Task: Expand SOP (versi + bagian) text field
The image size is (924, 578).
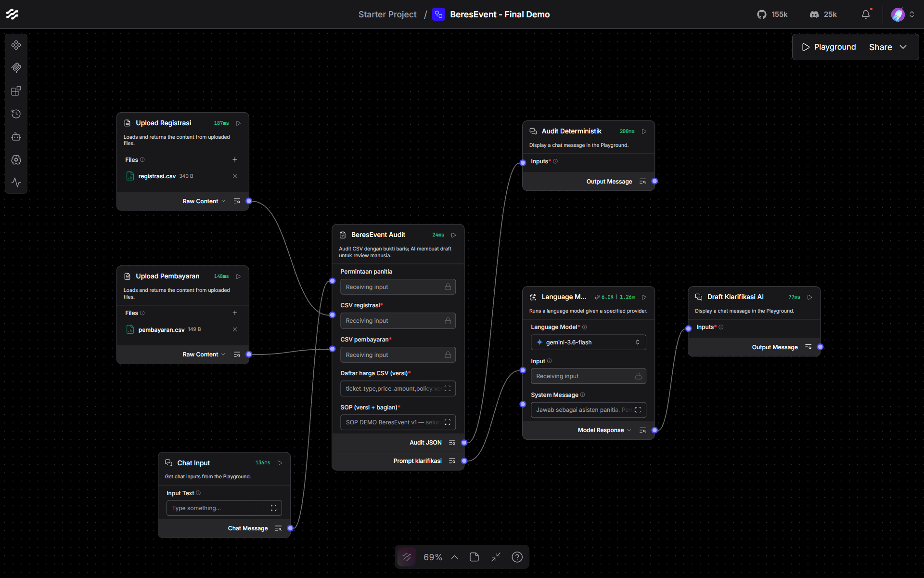Action: click(448, 422)
